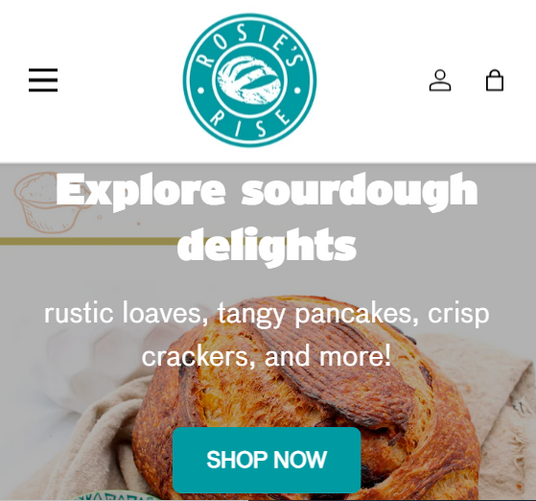
Task: Open the hamburger navigation menu
Action: coord(43,80)
